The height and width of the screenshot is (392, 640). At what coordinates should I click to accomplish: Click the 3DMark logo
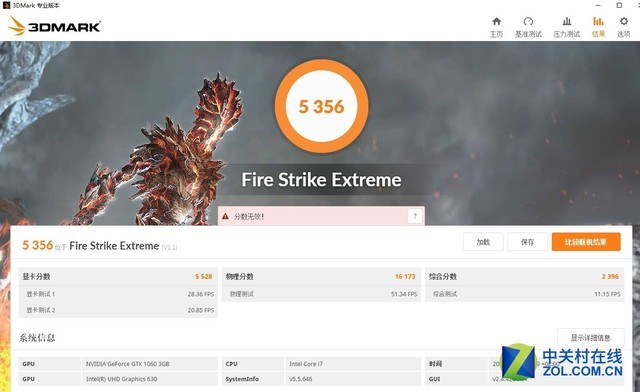pyautogui.click(x=54, y=26)
